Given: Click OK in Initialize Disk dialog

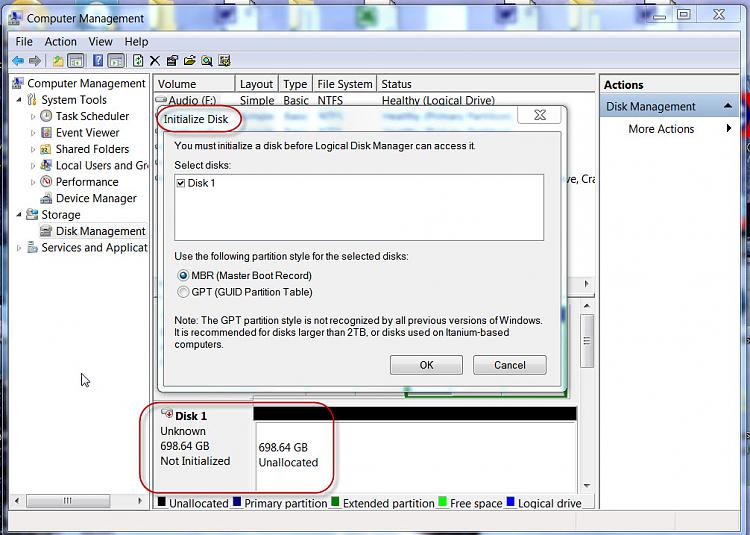Looking at the screenshot, I should 426,365.
